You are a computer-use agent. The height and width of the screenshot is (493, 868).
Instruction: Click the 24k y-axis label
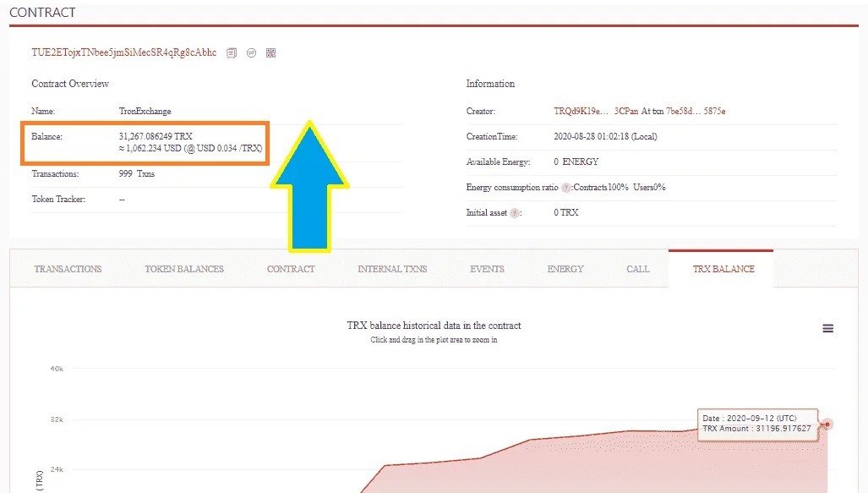(x=57, y=469)
